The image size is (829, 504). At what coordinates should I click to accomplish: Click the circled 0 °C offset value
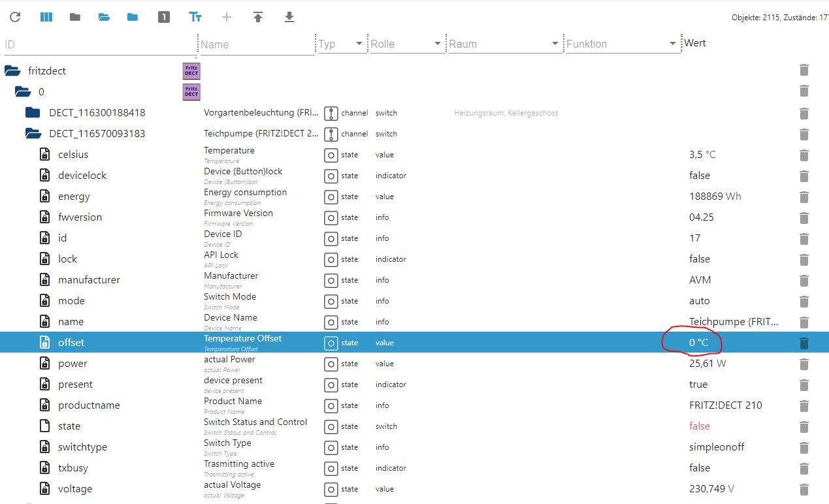[x=698, y=343]
